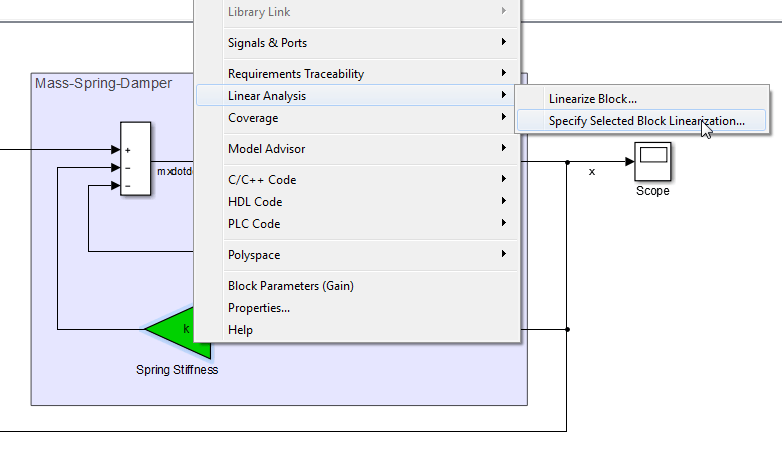
Task: Expand the C/C++ Code submenu
Action: pyautogui.click(x=262, y=180)
